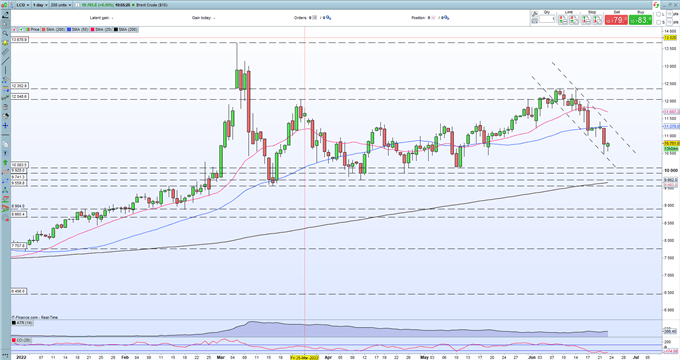Select the blue crosshair move tool
Viewport: 680px width, 360px height.
[x=6, y=125]
